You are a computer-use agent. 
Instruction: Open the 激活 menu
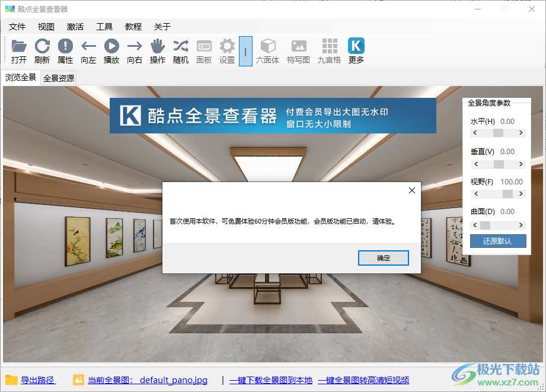click(75, 27)
